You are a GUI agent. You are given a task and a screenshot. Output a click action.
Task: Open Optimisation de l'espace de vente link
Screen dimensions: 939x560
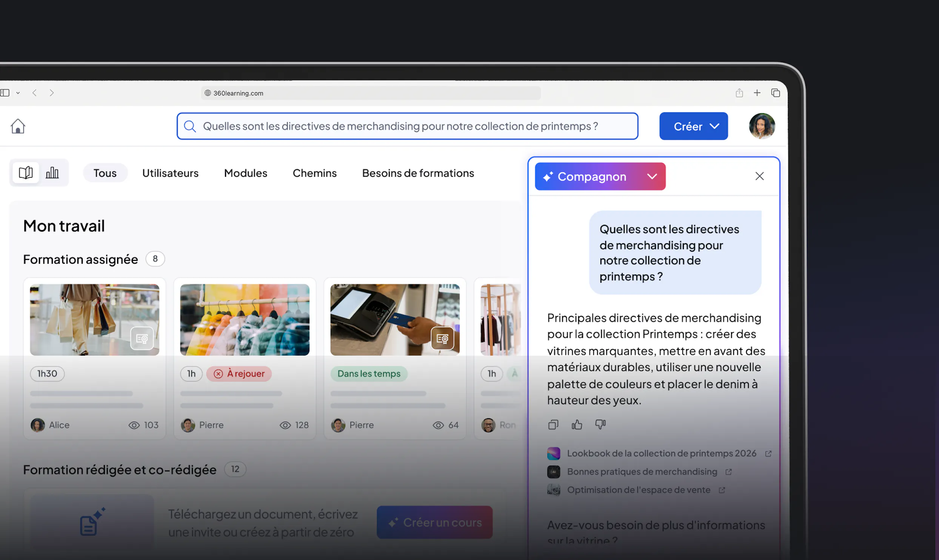639,489
